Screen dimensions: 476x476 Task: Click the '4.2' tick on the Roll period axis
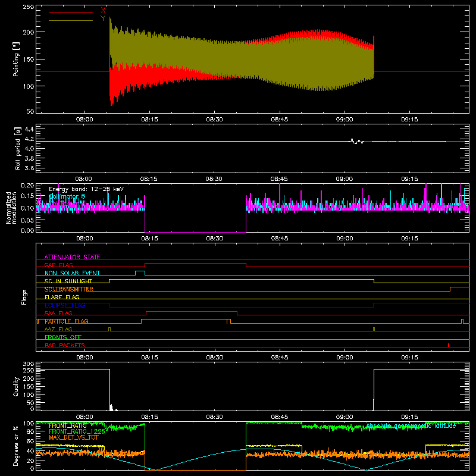(x=29, y=139)
